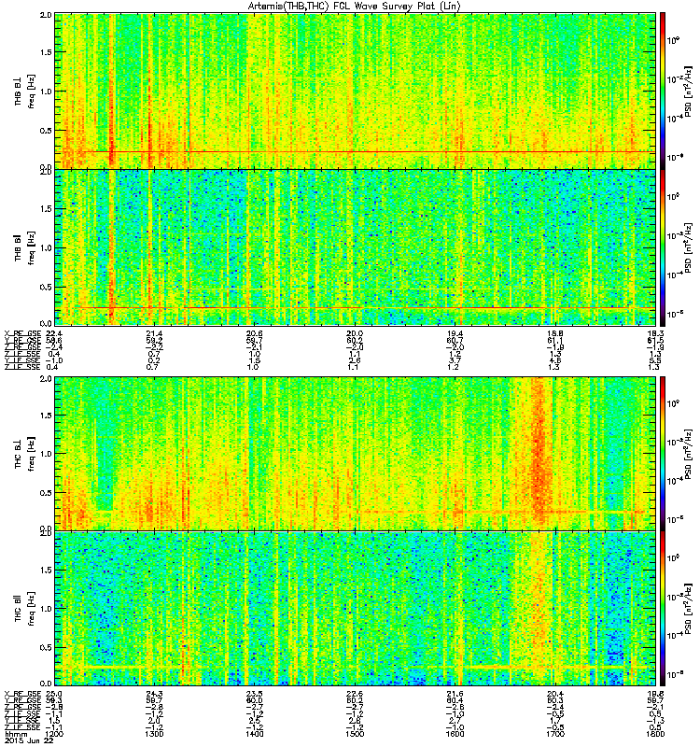The width and height of the screenshot is (700, 747).
Task: Click the THC B-perp PSD color bar
Action: point(662,454)
